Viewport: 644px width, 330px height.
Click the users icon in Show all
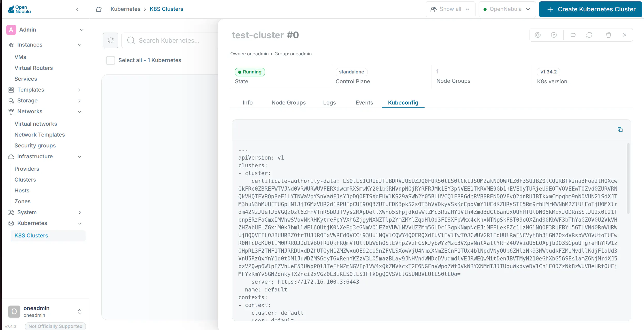pyautogui.click(x=433, y=9)
